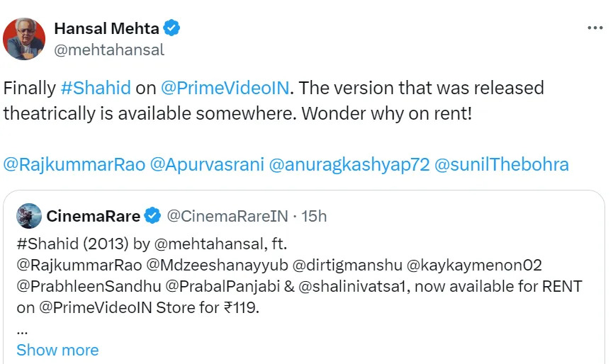
Task: Click the verified badge beside Hansal Mehta
Action: click(172, 28)
